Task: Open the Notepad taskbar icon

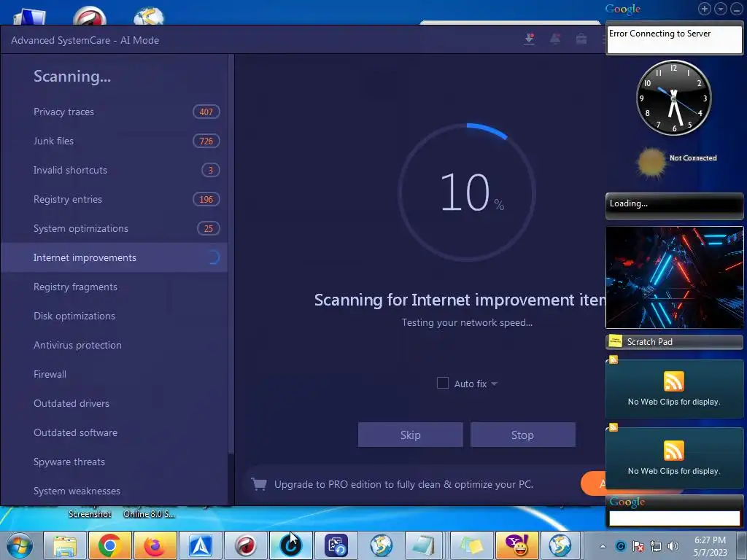Action: point(422,545)
